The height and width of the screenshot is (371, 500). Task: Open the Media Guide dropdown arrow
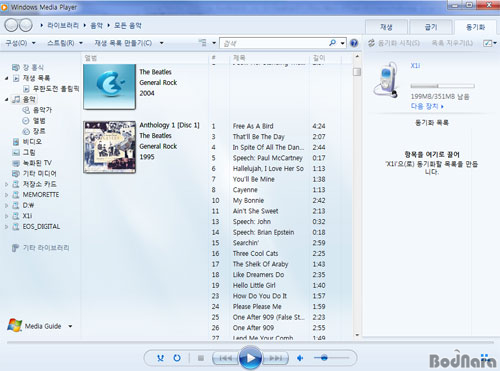70,326
